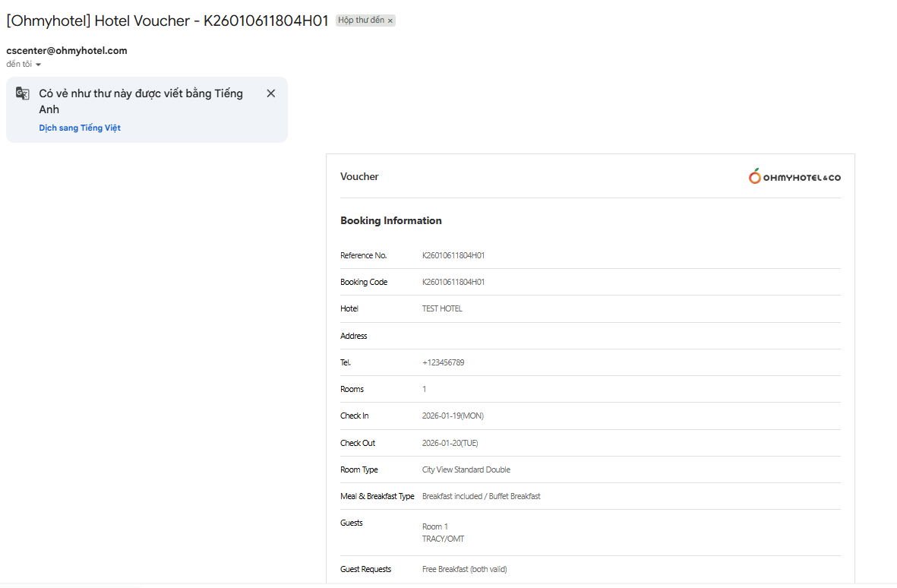Click the email subject Hotel Voucher title
Screen dimensions: 897x588
point(168,21)
